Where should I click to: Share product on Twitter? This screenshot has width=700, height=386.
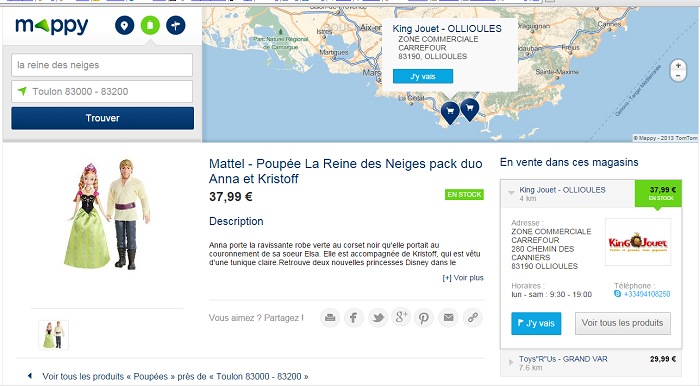click(378, 318)
